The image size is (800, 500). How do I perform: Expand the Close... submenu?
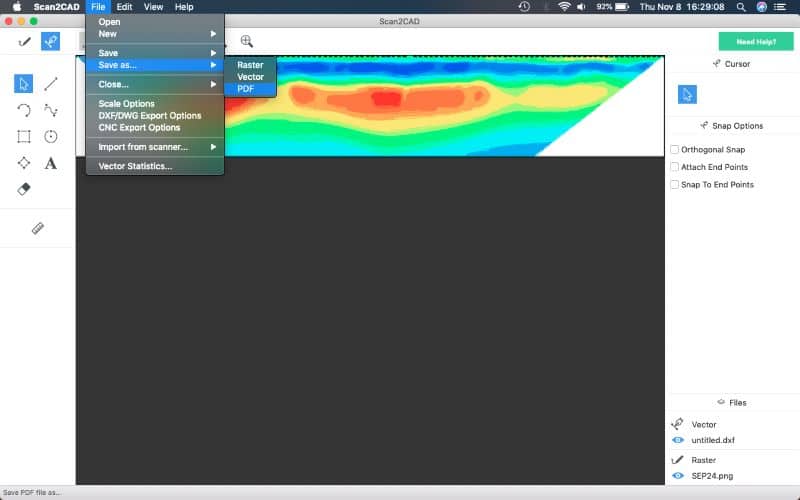[155, 85]
